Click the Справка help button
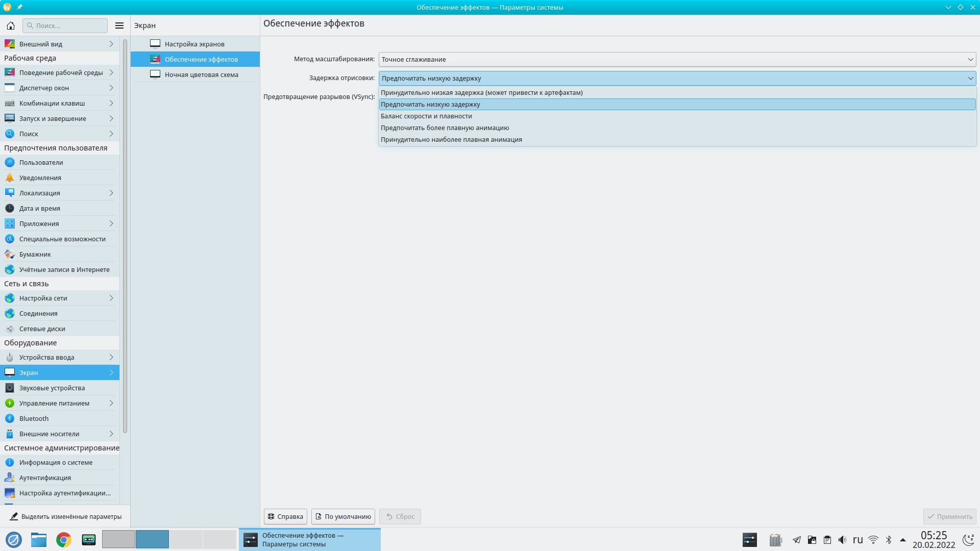This screenshot has height=551, width=980. click(x=285, y=516)
